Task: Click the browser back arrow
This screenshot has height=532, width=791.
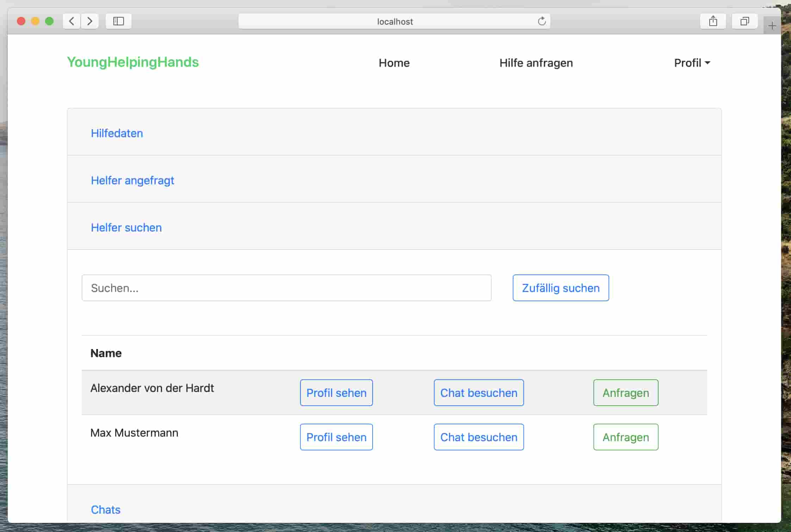Action: [x=71, y=21]
